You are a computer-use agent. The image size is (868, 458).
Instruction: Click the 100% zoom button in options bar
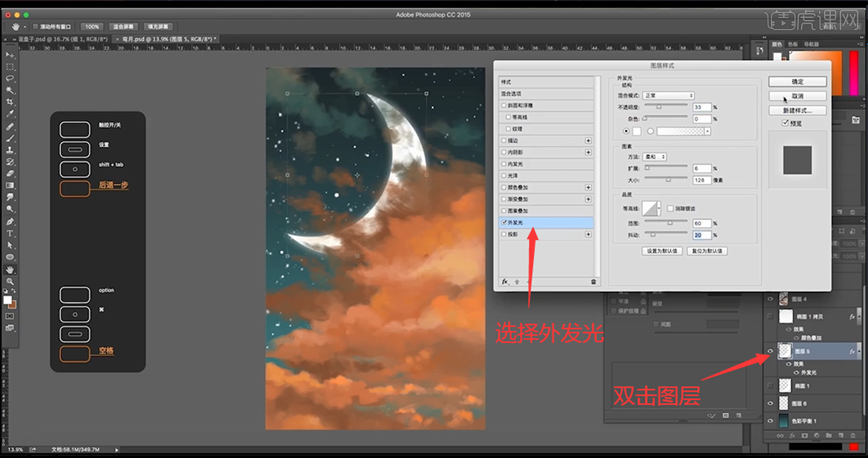coord(92,27)
